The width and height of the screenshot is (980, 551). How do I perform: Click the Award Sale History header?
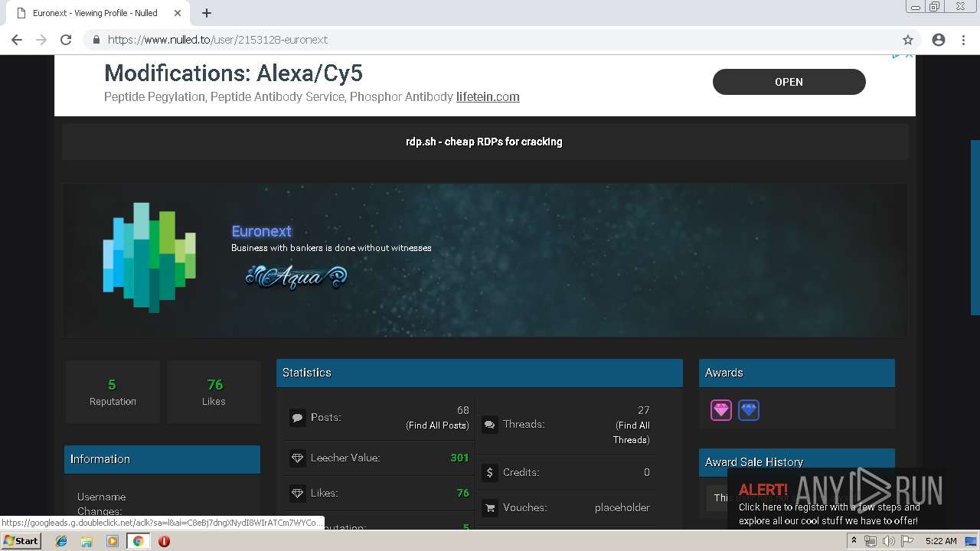click(796, 462)
